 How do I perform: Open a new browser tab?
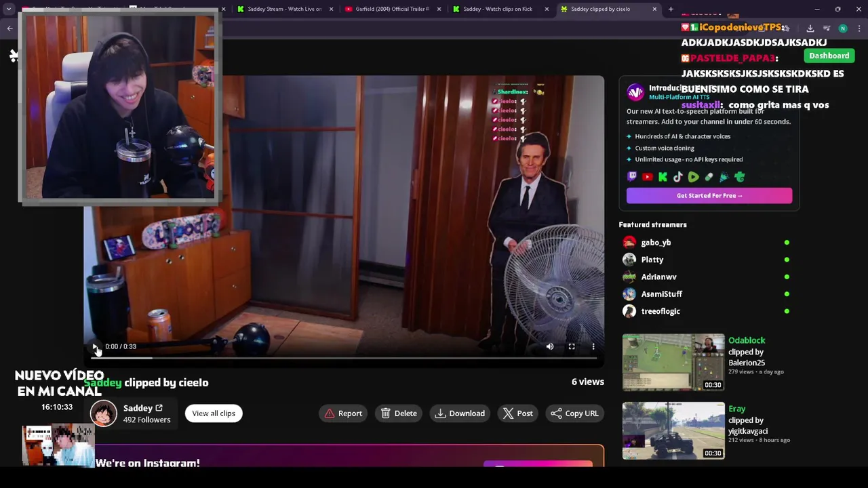point(671,9)
